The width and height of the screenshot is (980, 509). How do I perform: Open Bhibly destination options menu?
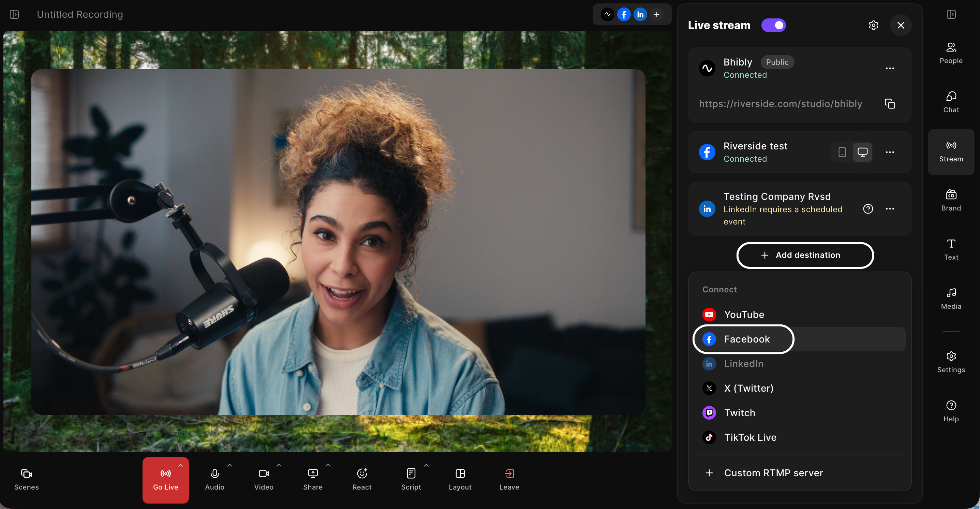[x=889, y=68]
